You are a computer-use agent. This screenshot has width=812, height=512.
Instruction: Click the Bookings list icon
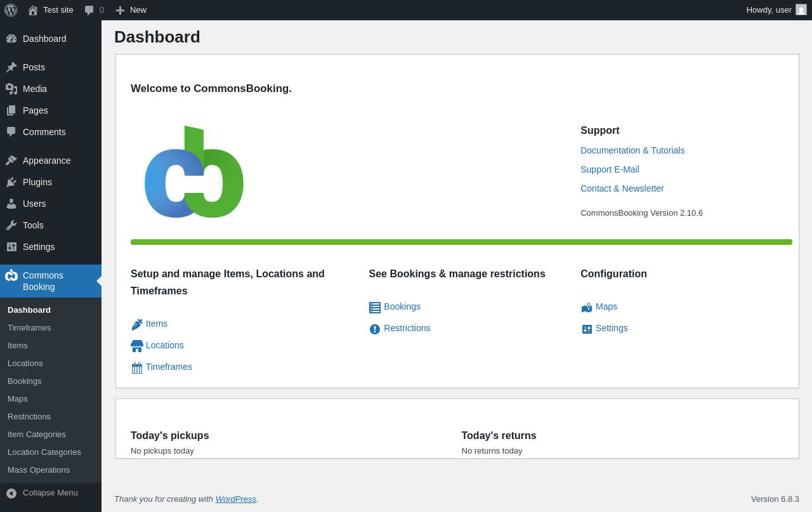tap(375, 308)
